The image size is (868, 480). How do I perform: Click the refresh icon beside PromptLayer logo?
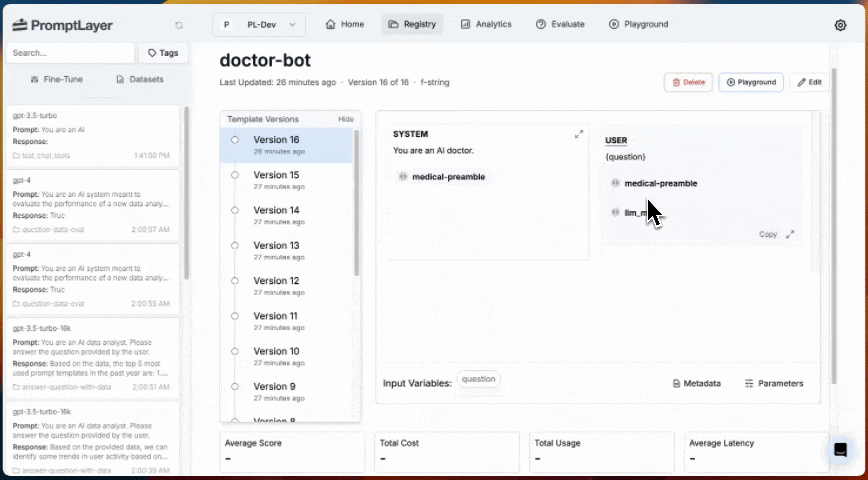tap(179, 25)
